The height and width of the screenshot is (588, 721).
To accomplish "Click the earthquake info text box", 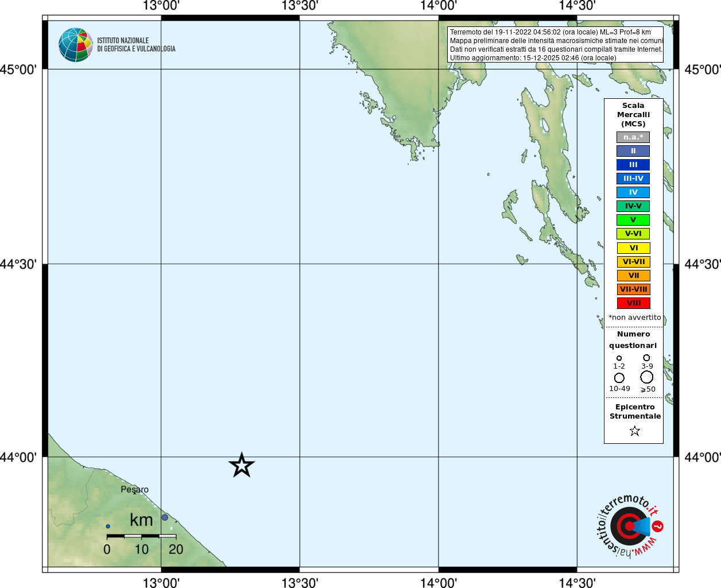I will 555,45.
